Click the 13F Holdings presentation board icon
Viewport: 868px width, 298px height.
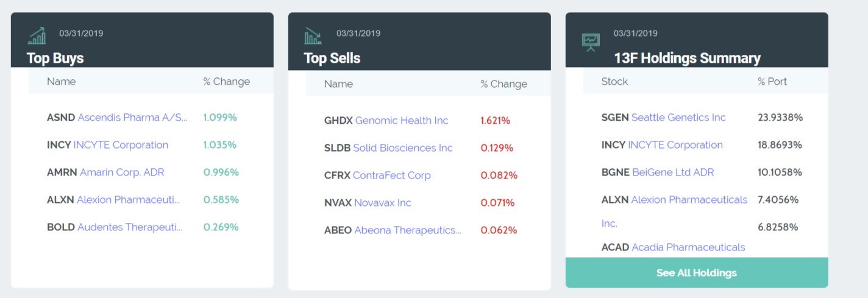tap(591, 41)
